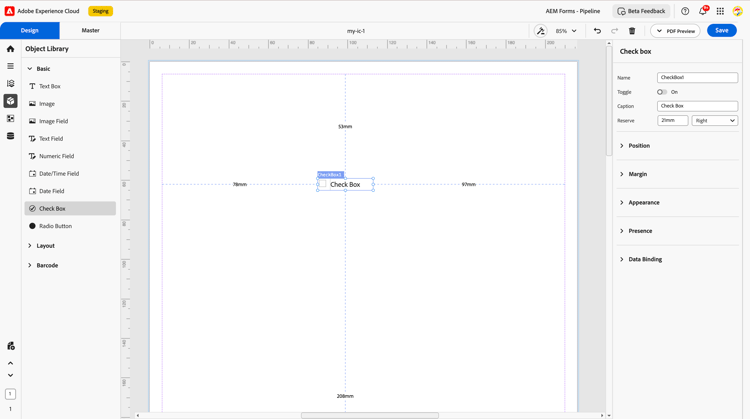Open the help question mark icon

point(685,11)
